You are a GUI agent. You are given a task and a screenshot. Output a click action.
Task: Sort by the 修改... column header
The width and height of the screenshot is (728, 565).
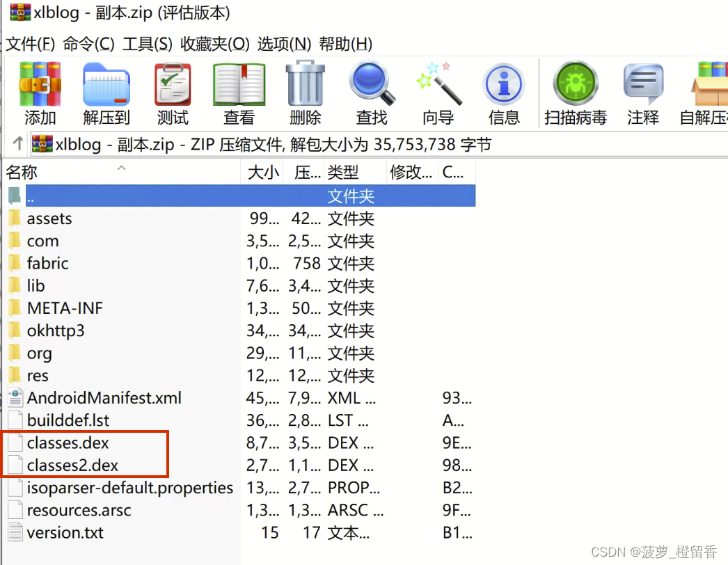point(413,173)
